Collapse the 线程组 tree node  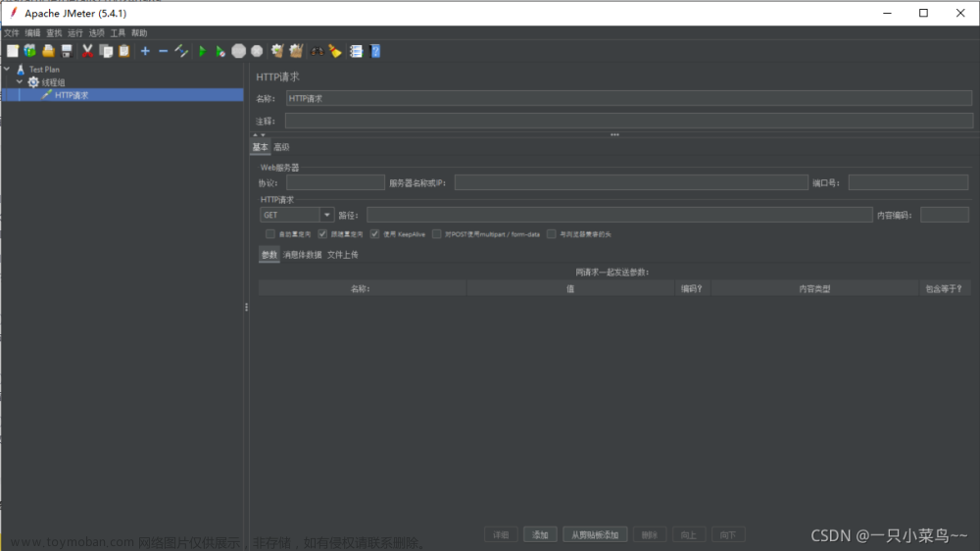tap(20, 82)
